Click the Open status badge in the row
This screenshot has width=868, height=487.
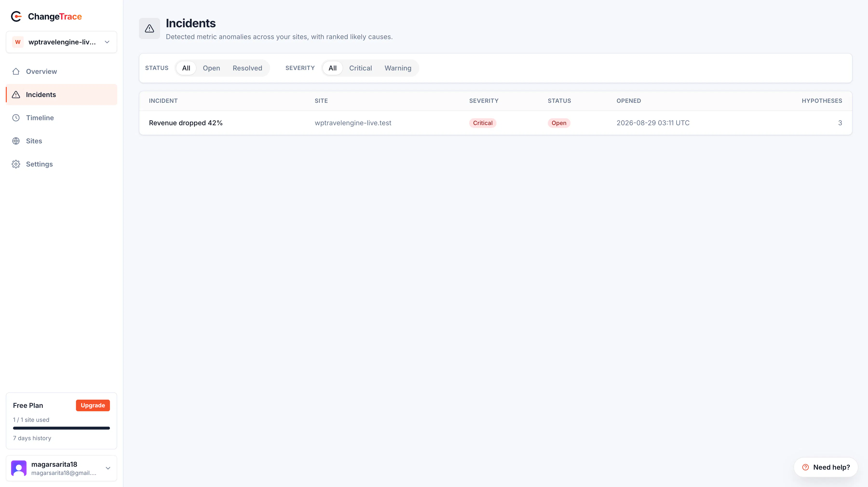pyautogui.click(x=559, y=123)
